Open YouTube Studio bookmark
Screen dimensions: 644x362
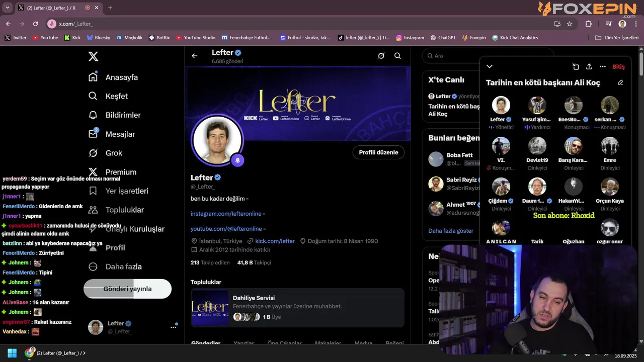pyautogui.click(x=196, y=38)
